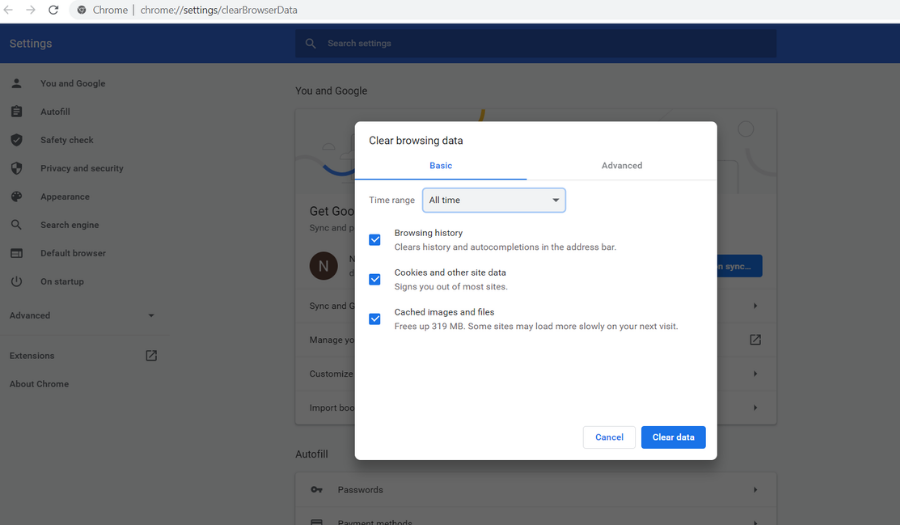Click the Customize row arrow

pyautogui.click(x=755, y=374)
